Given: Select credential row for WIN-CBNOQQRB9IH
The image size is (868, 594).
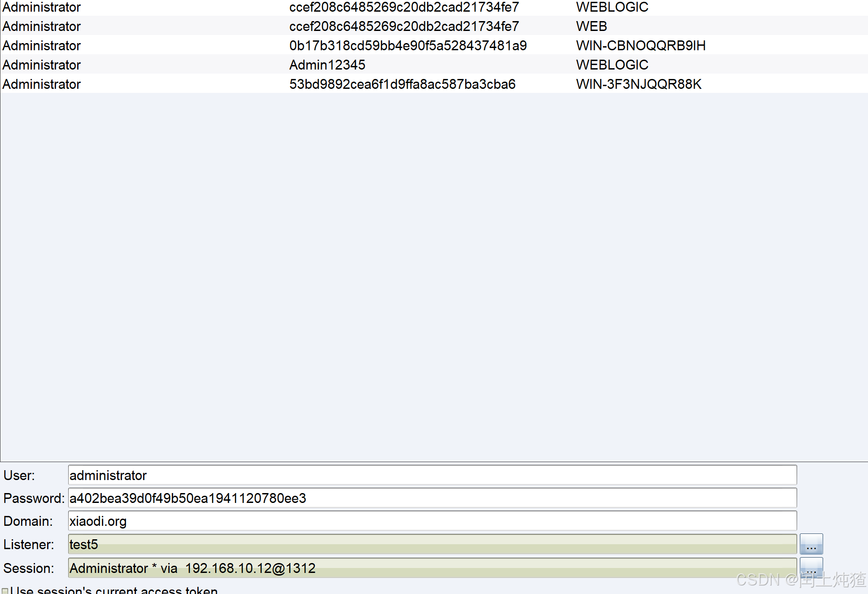Looking at the screenshot, I should (x=641, y=46).
